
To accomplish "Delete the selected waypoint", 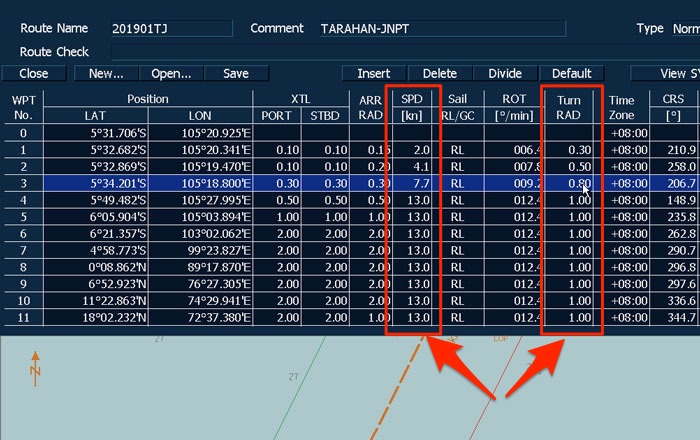I will [x=440, y=73].
